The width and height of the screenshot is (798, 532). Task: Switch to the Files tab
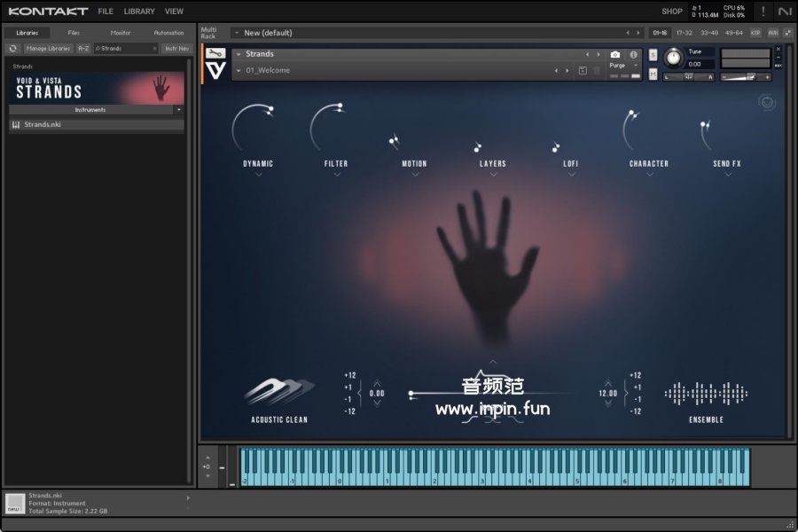pyautogui.click(x=74, y=33)
